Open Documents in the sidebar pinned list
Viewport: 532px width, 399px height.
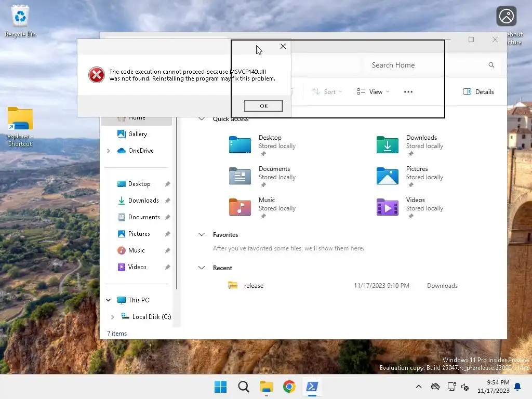[x=144, y=217]
